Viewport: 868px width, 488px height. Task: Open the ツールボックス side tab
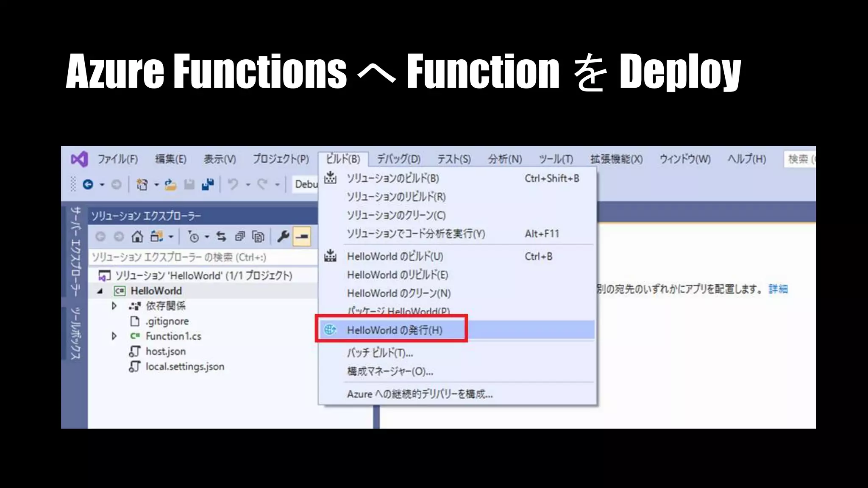75,333
